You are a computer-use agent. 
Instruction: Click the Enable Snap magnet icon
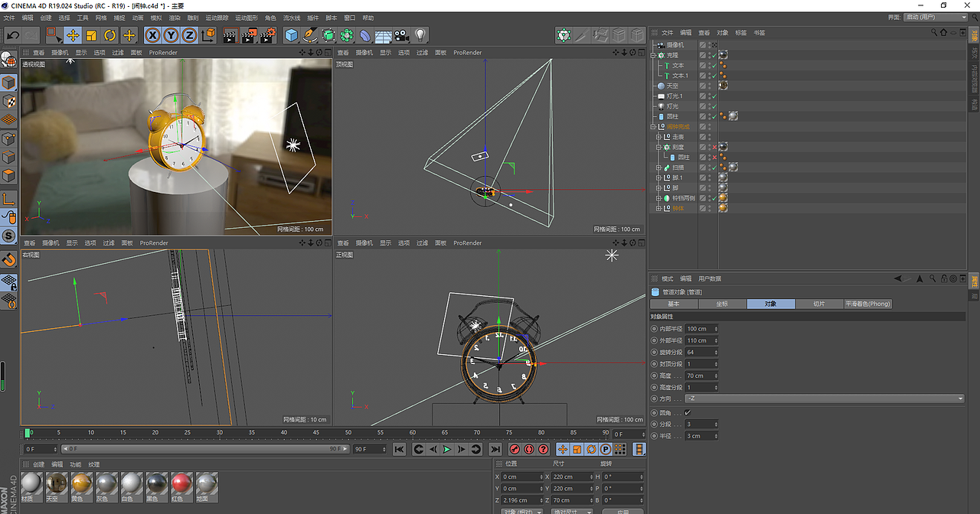tap(8, 260)
